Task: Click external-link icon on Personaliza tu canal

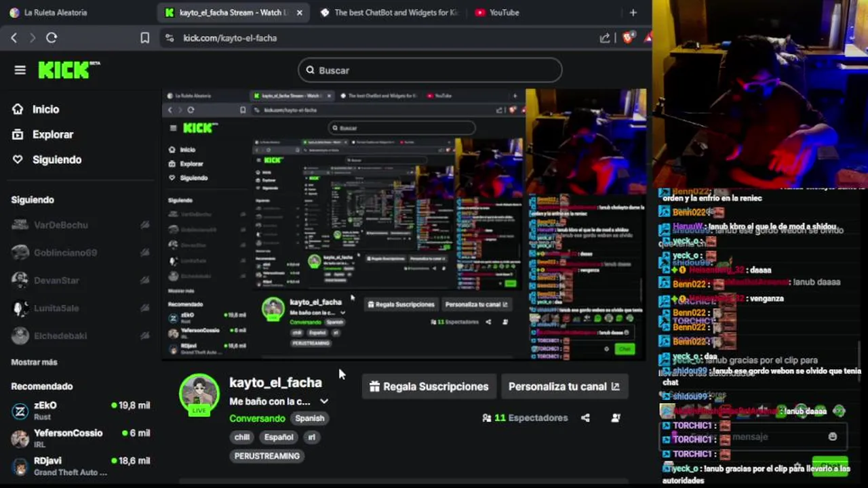Action: pos(615,386)
